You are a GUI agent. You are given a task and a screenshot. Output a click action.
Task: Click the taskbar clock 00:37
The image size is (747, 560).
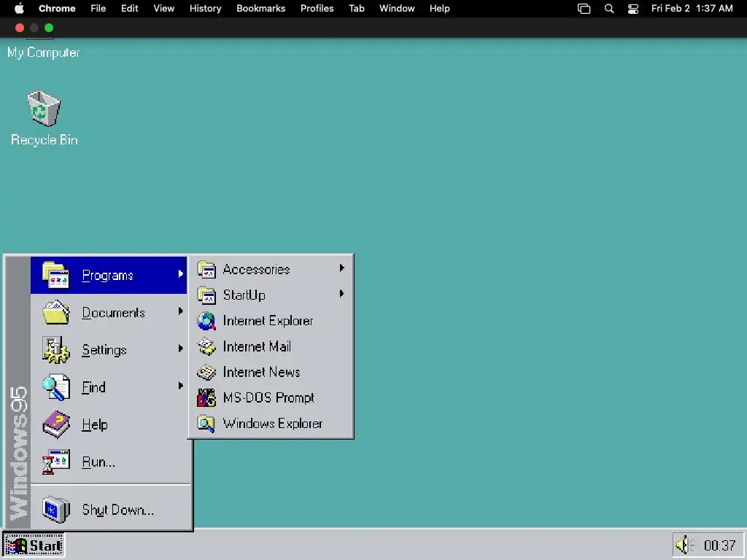[x=719, y=545]
